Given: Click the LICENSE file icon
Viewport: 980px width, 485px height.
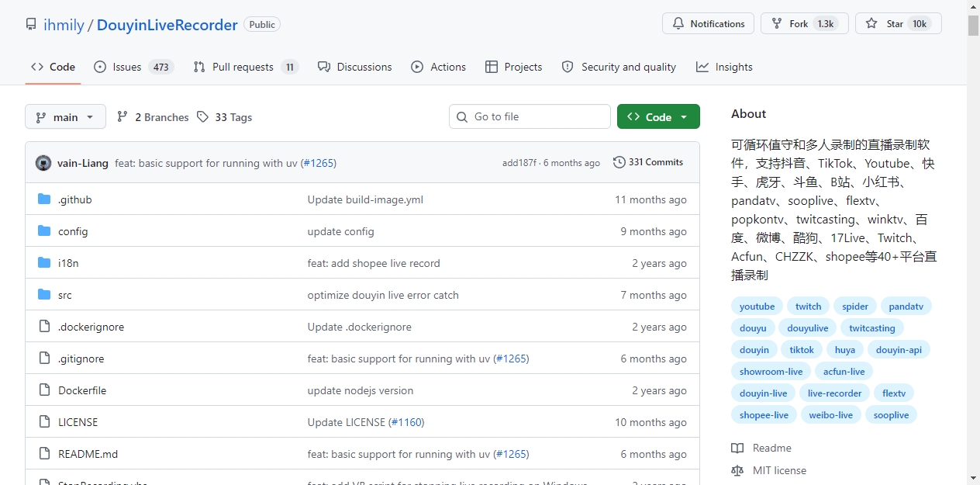Looking at the screenshot, I should tap(44, 422).
